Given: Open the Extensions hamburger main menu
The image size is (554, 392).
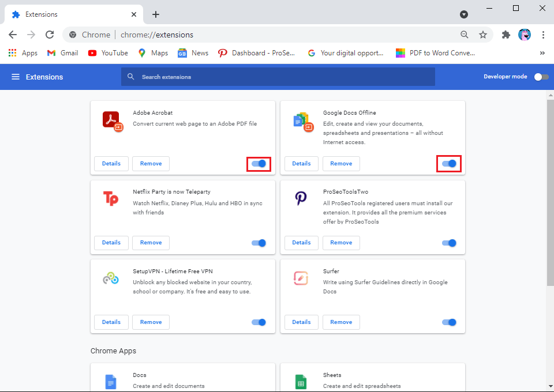Looking at the screenshot, I should pos(16,77).
